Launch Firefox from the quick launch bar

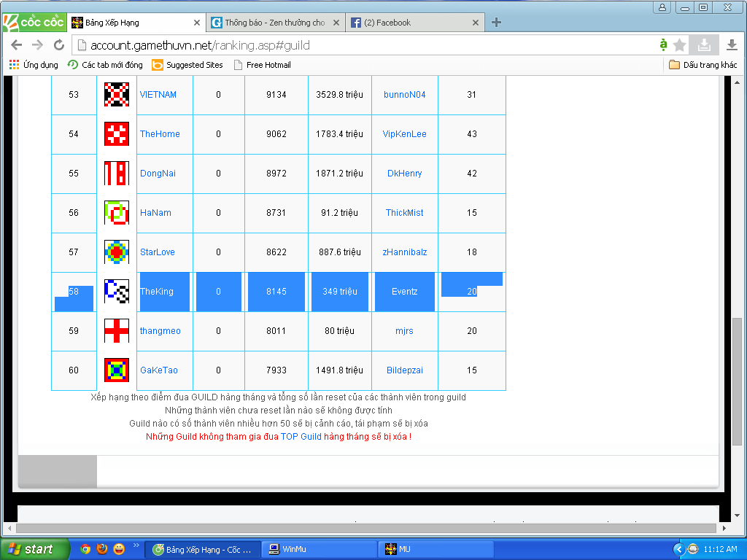pos(102,549)
